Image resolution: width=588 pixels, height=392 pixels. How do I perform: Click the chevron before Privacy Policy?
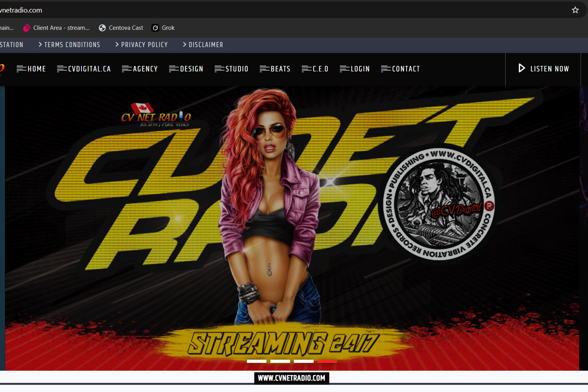coord(117,44)
